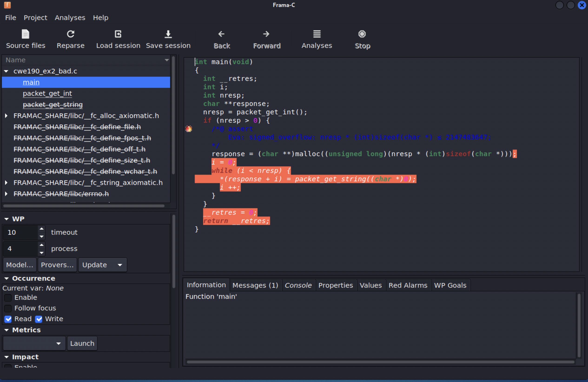Viewport: 588px width, 382px height.
Task: Switch to the Values tab
Action: point(371,285)
